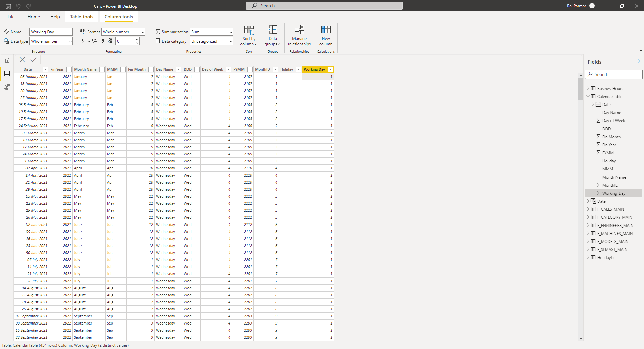The width and height of the screenshot is (644, 349).
Task: Click the Date column header
Action: coord(28,69)
